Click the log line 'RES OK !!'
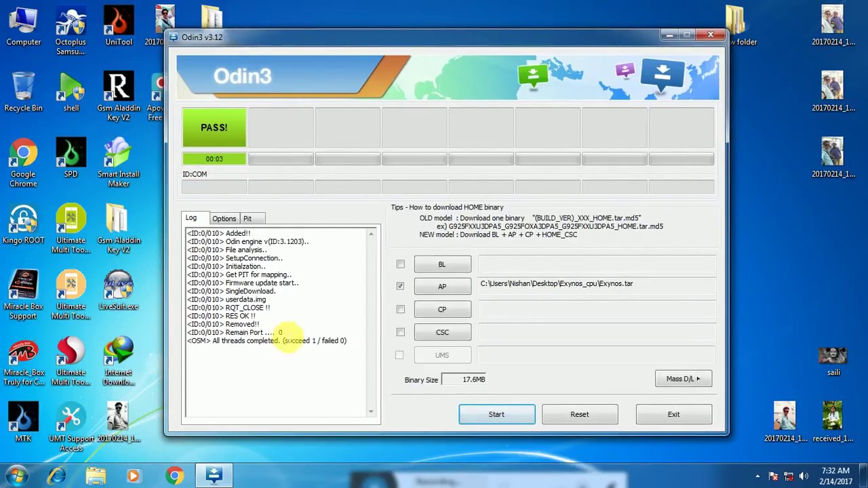This screenshot has width=868, height=488. (x=221, y=316)
